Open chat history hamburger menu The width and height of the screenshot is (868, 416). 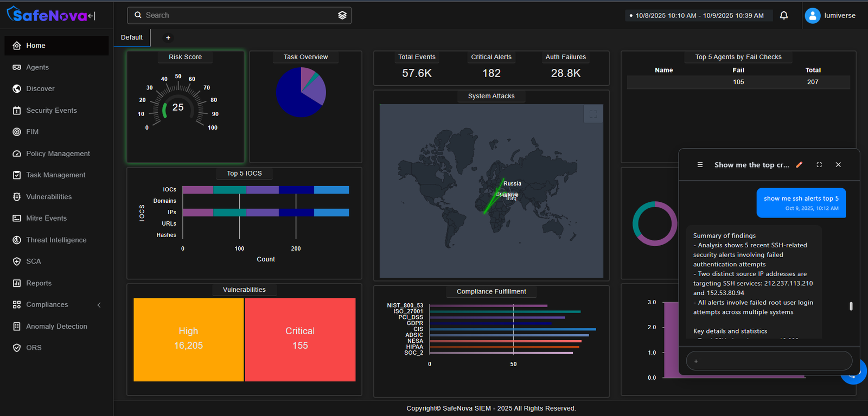[700, 165]
